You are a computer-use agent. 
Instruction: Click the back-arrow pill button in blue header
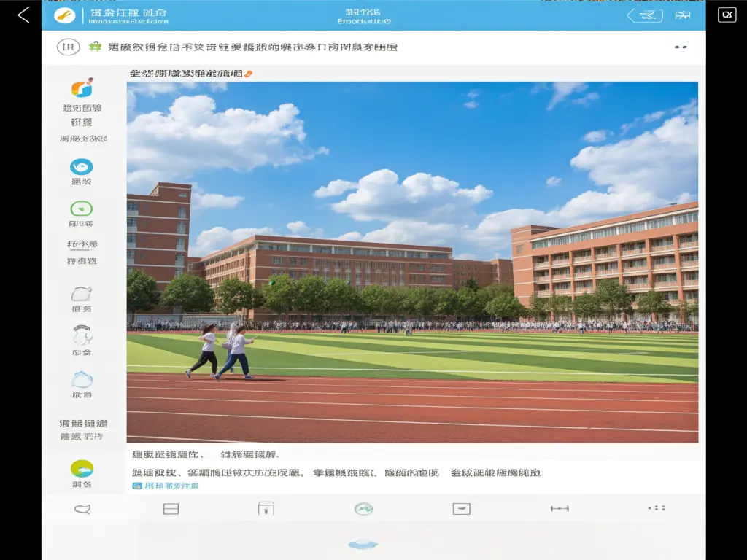pyautogui.click(x=645, y=15)
